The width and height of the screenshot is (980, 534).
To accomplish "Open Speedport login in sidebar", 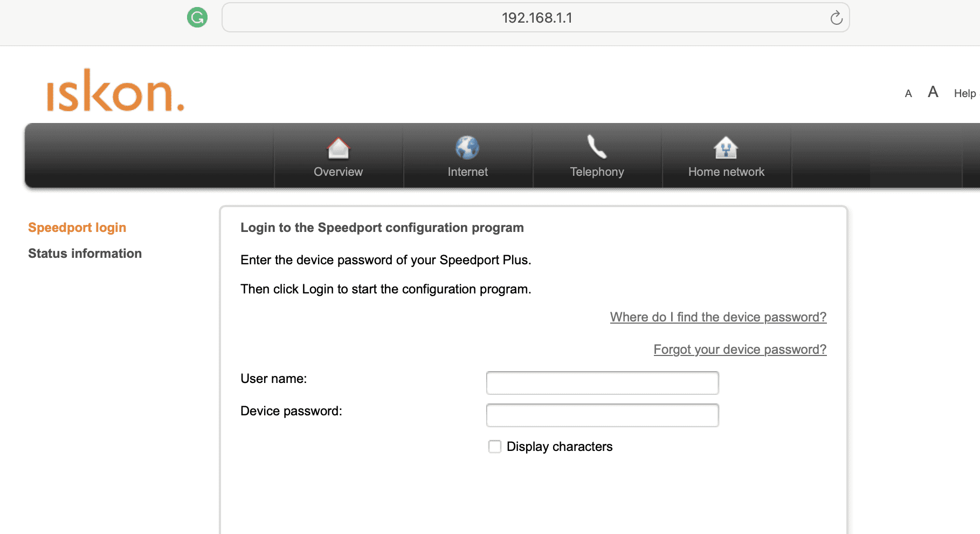I will pyautogui.click(x=77, y=228).
